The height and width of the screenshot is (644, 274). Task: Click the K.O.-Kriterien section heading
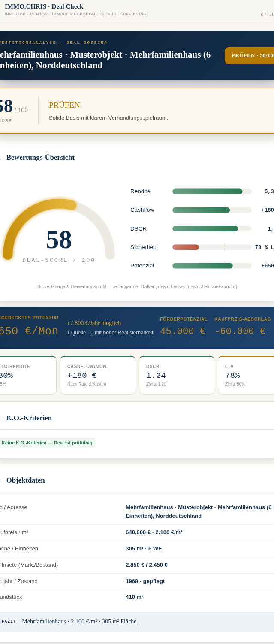tap(29, 418)
